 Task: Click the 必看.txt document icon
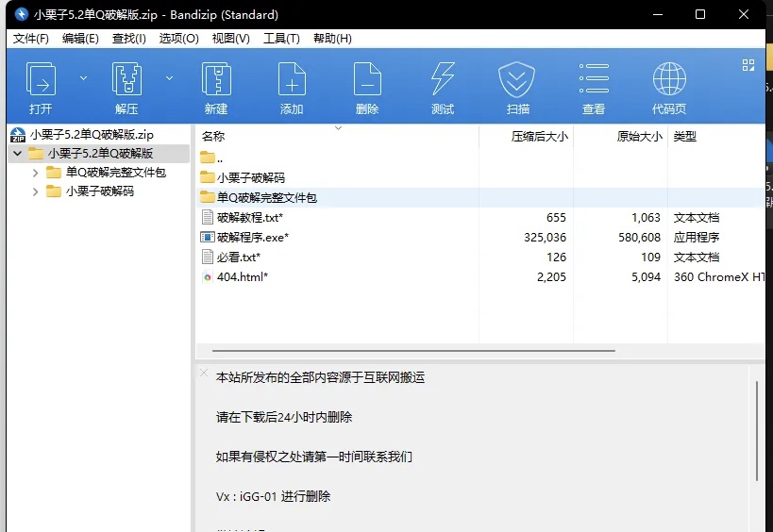pos(208,257)
